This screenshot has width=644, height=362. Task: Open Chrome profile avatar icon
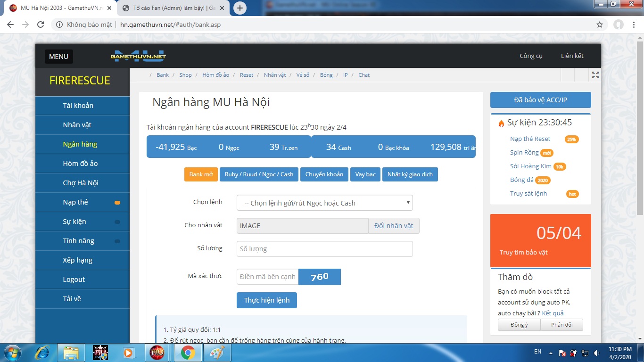click(x=618, y=25)
